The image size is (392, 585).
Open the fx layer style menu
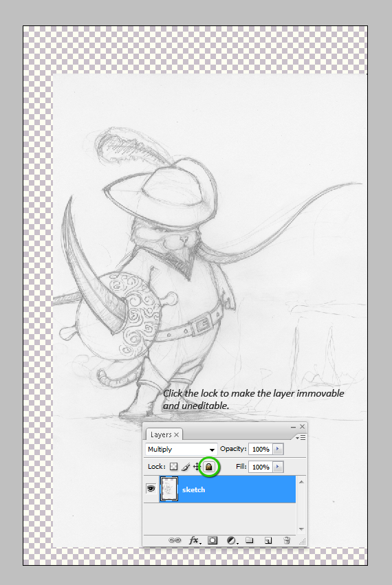point(195,540)
